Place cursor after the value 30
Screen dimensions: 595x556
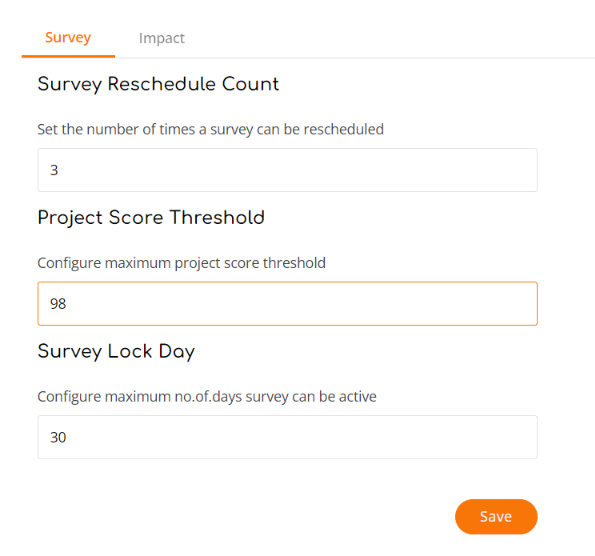click(x=68, y=437)
